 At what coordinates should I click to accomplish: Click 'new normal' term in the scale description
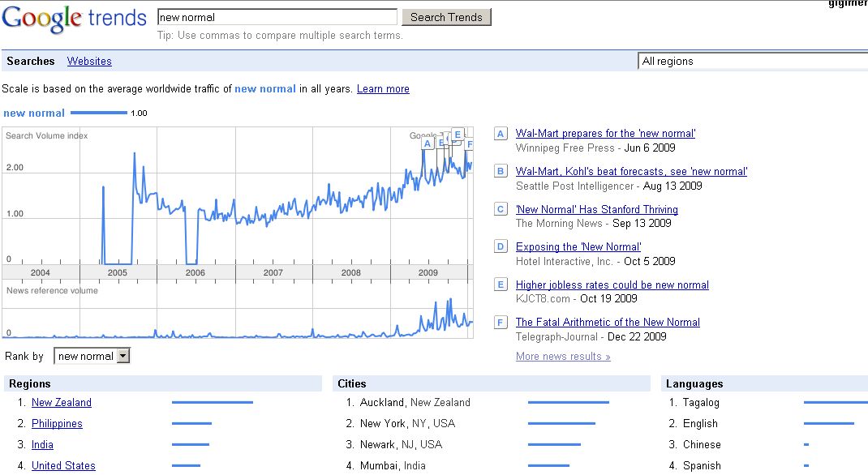(x=265, y=89)
